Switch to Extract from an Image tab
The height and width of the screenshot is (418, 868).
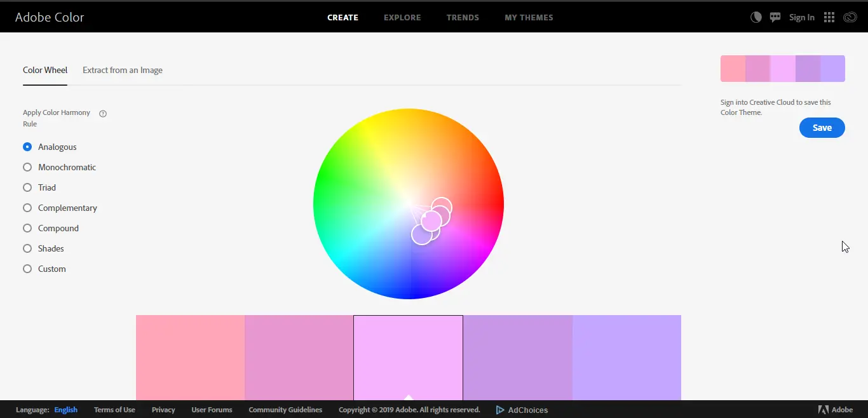pyautogui.click(x=123, y=70)
